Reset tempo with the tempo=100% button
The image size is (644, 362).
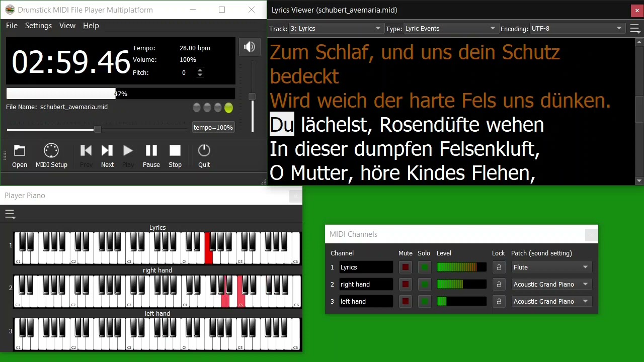pos(213,128)
